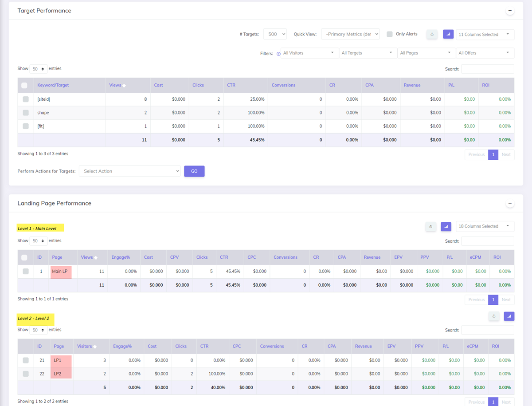
Task: Click the export icon in Target Performance
Action: point(432,34)
